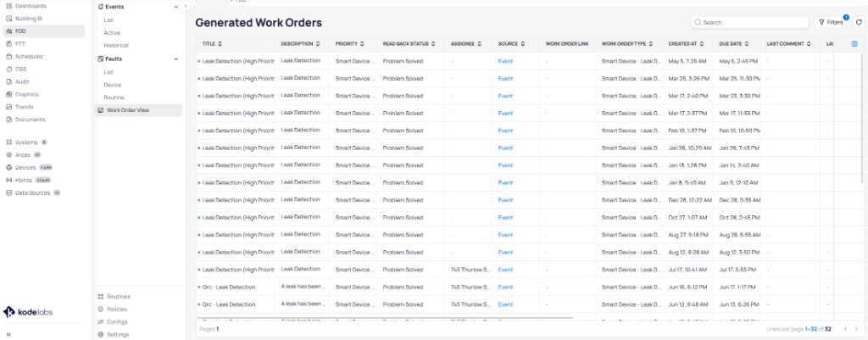Open Event link in Mar 25 row
Screen dimensions: 868x340
pyautogui.click(x=505, y=79)
